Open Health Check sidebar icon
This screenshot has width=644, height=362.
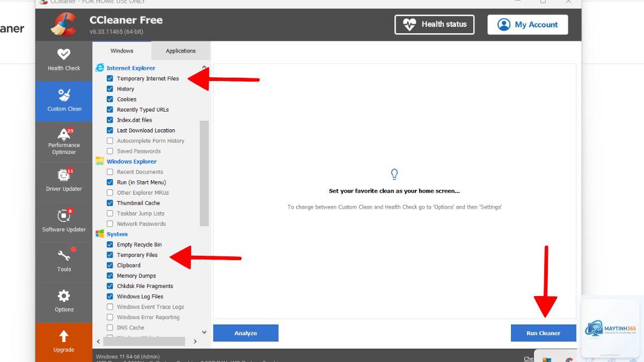point(64,54)
